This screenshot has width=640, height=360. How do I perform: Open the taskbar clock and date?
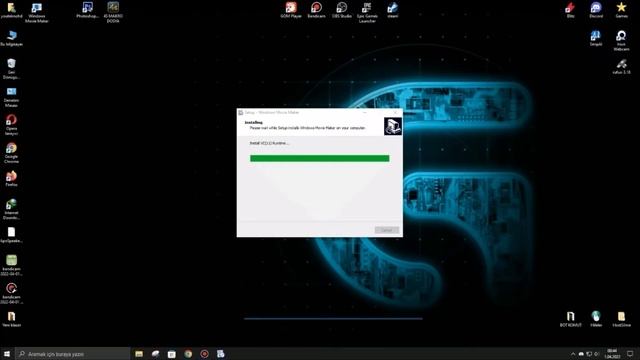pyautogui.click(x=612, y=353)
